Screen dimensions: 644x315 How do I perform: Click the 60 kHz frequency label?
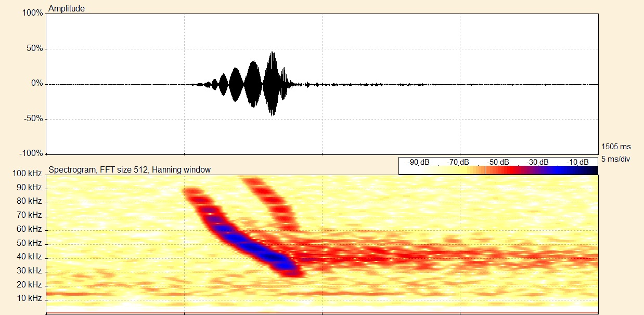pyautogui.click(x=29, y=229)
